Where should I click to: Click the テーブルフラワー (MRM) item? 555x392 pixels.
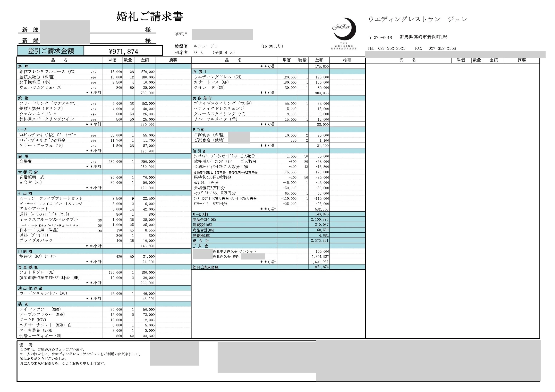42,314
